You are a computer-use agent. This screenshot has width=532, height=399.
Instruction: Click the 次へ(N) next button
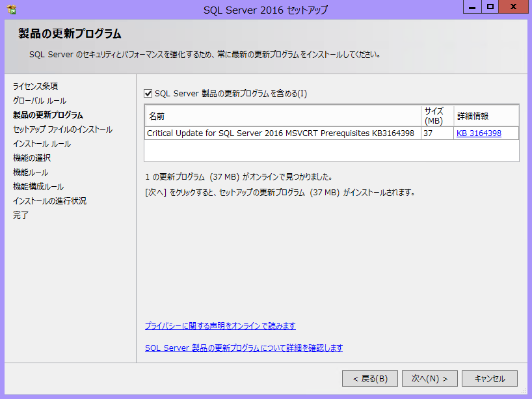click(x=429, y=379)
